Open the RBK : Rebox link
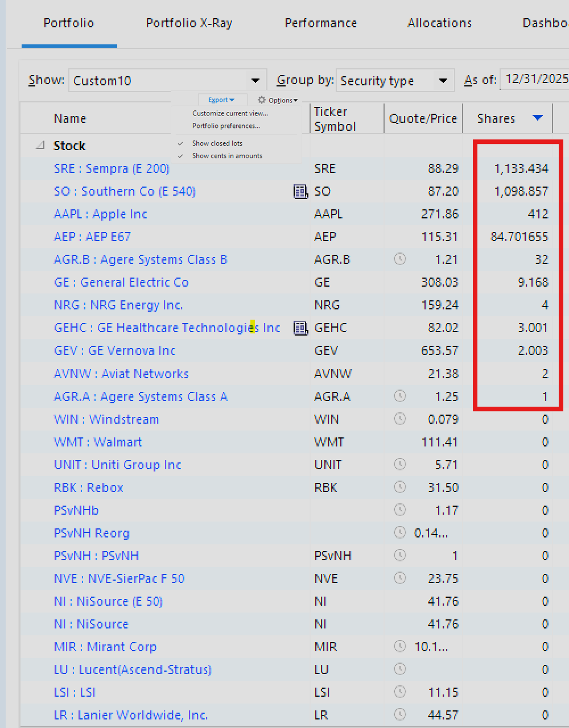Screen dimensions: 569x728 click(x=89, y=487)
